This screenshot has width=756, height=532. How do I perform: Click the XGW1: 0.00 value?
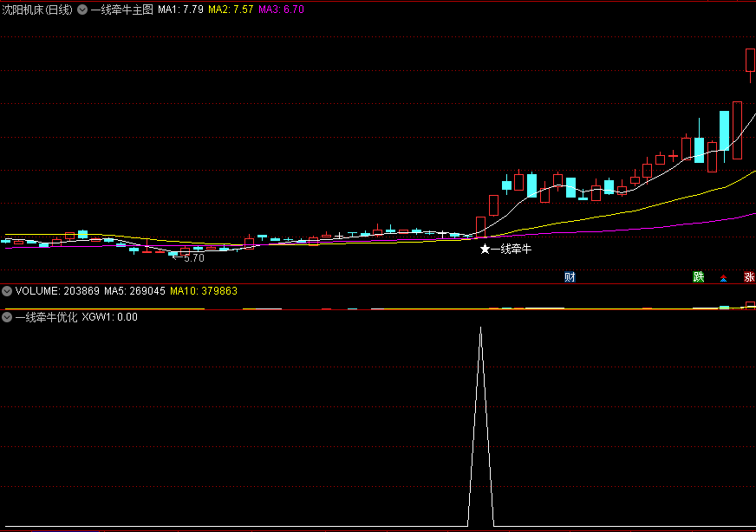point(109,317)
